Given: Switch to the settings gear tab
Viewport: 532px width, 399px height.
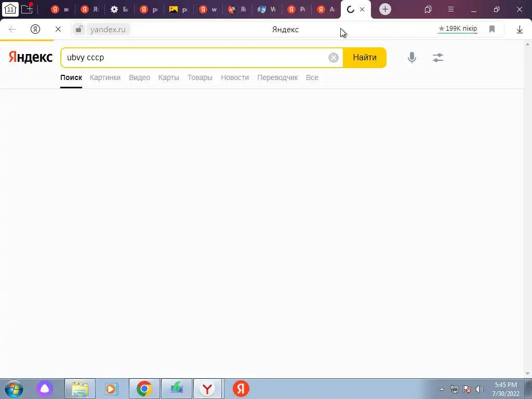Looking at the screenshot, I should pos(119,9).
